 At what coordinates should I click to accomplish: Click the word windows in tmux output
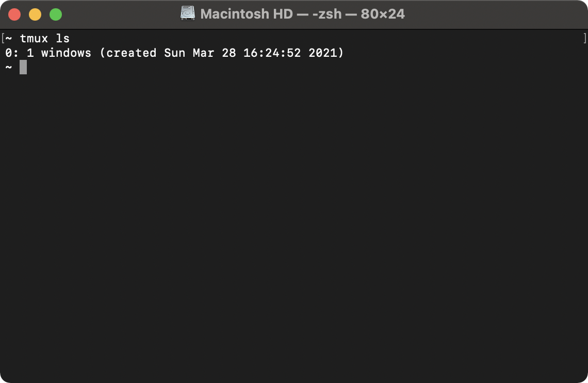coord(67,53)
